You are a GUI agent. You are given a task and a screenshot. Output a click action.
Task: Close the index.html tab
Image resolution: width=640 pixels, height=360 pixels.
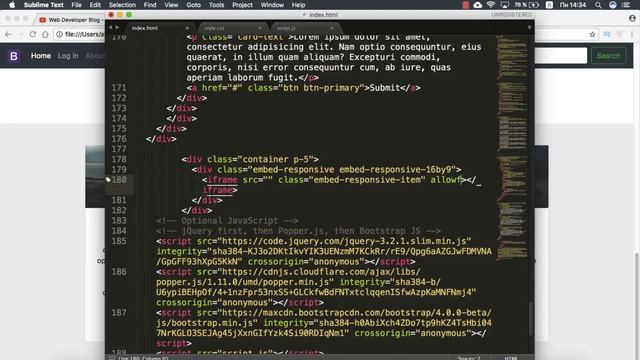[x=187, y=28]
